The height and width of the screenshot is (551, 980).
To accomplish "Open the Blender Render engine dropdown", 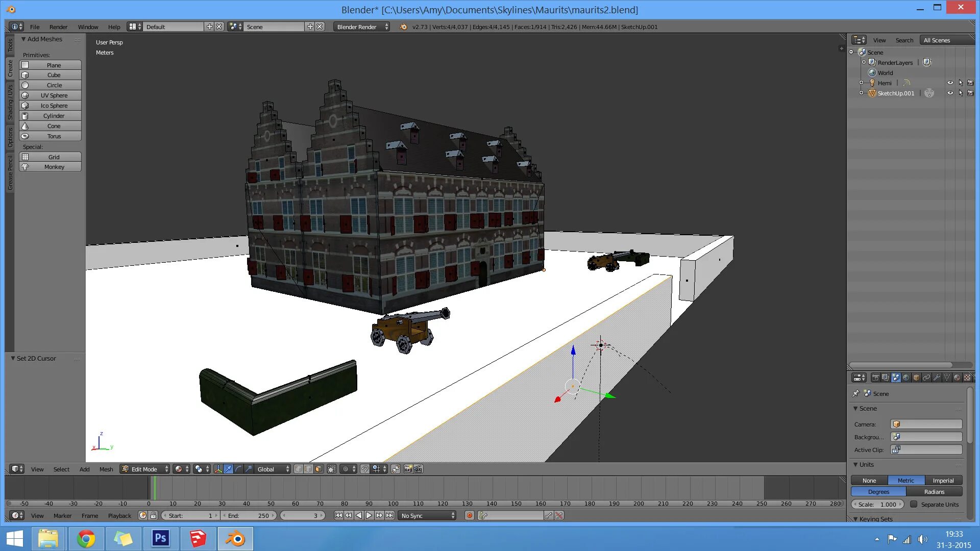I will (361, 27).
